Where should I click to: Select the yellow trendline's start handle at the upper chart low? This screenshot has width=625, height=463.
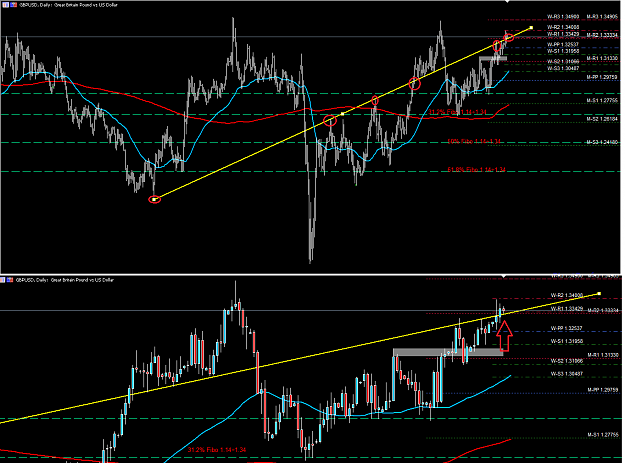pyautogui.click(x=155, y=199)
